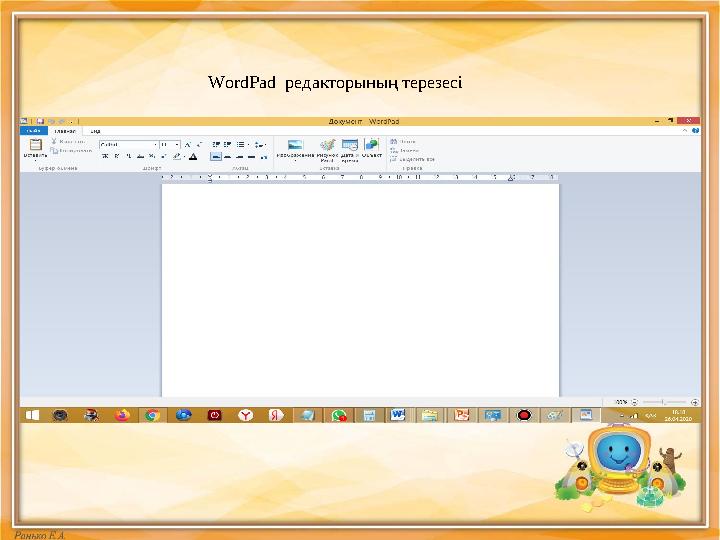This screenshot has height=540, width=720.
Task: Open File Explorer folder on taskbar
Action: click(x=429, y=416)
